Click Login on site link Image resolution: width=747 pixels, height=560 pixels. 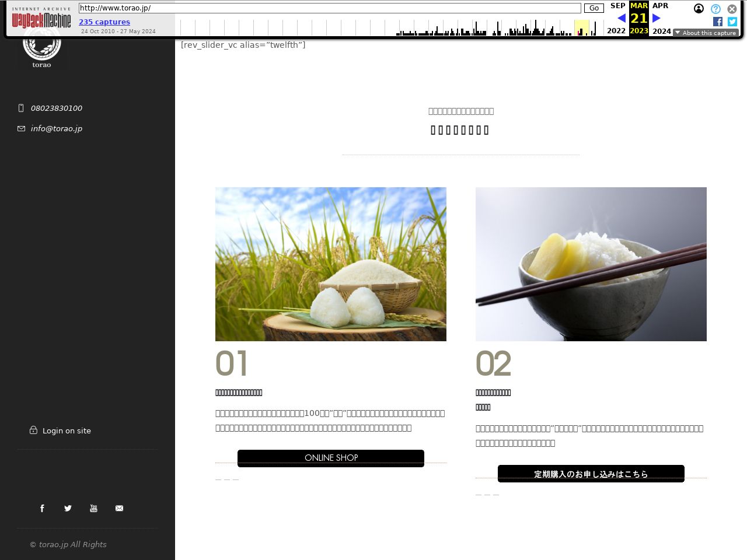[x=67, y=430]
